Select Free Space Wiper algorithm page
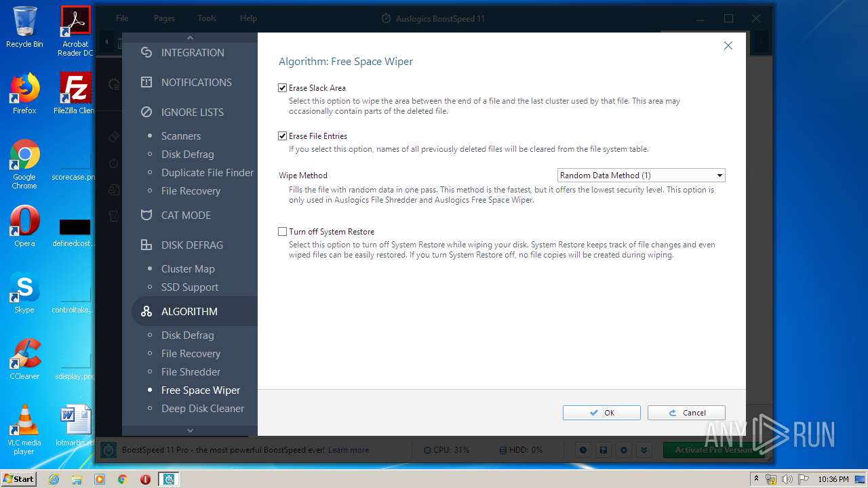 [x=201, y=390]
